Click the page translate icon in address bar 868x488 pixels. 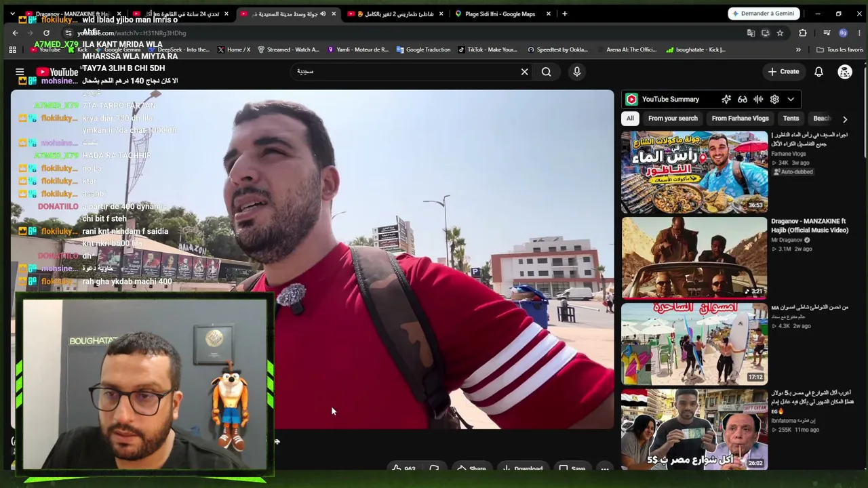pyautogui.click(x=751, y=33)
